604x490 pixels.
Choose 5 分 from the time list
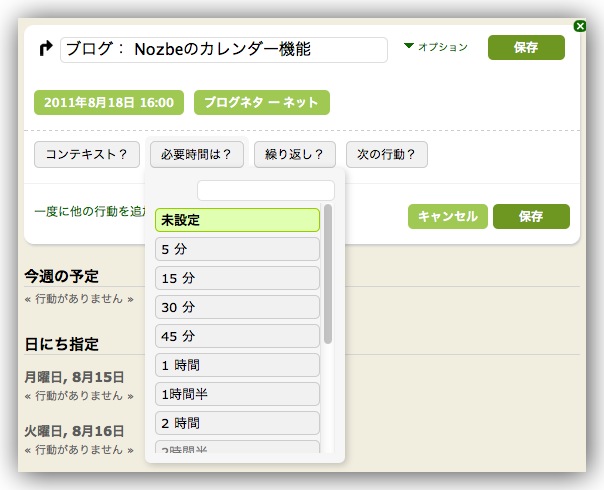(237, 249)
